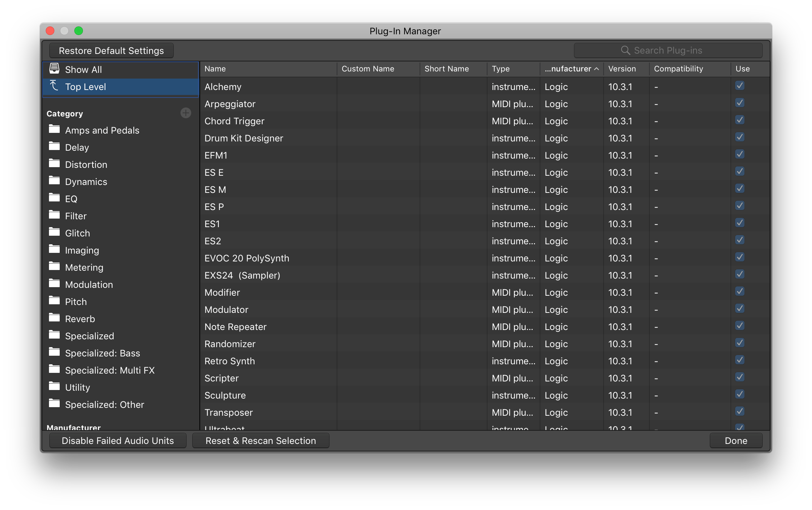This screenshot has width=812, height=510.
Task: Open the Utility category folder
Action: (x=78, y=387)
